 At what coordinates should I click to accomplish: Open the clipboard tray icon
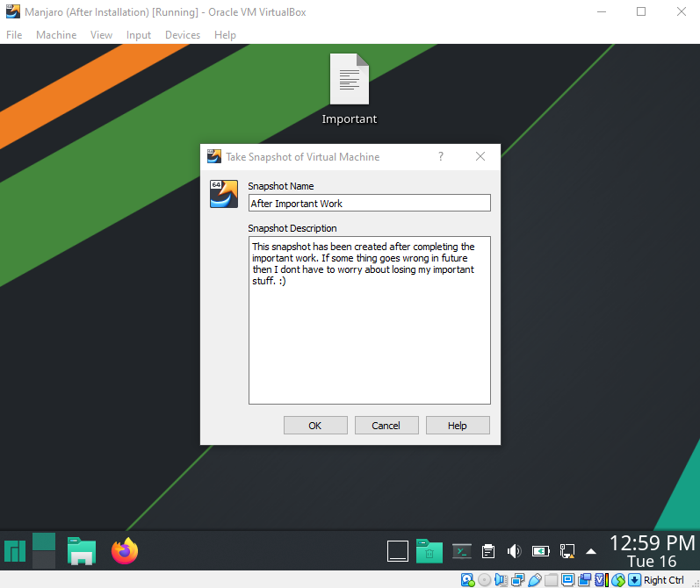pos(488,551)
